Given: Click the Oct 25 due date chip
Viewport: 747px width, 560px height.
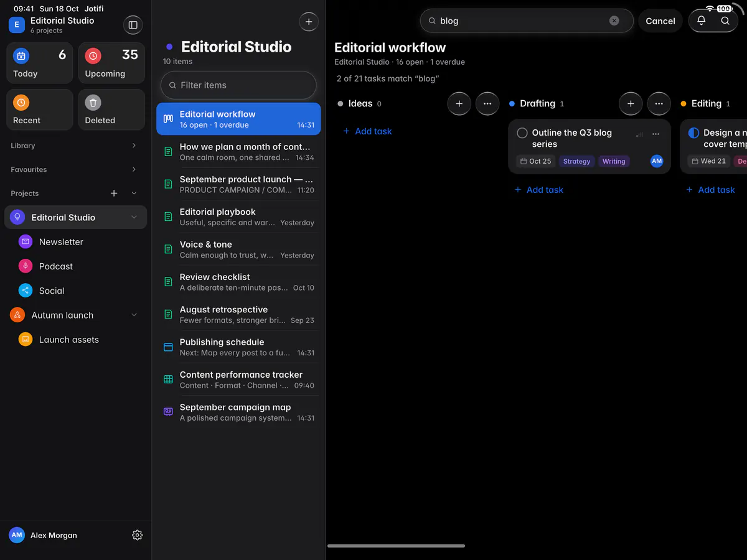Looking at the screenshot, I should tap(535, 161).
